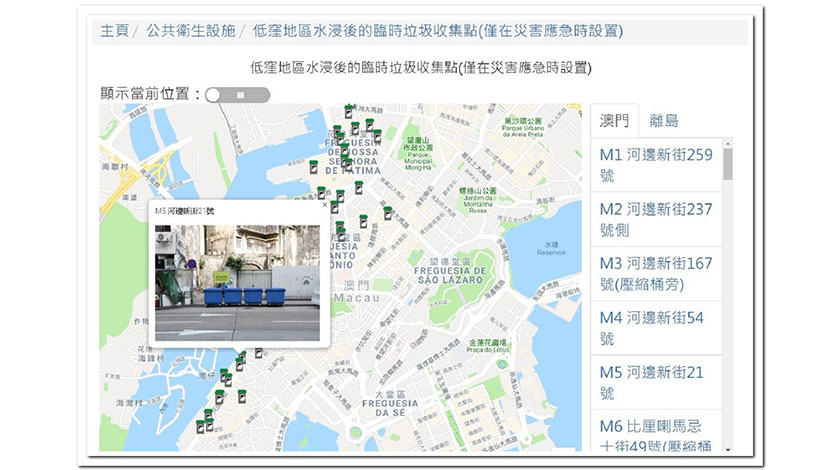The width and height of the screenshot is (840, 470).
Task: Close the M5 河邊新街21號 photo popup
Action: tap(323, 205)
